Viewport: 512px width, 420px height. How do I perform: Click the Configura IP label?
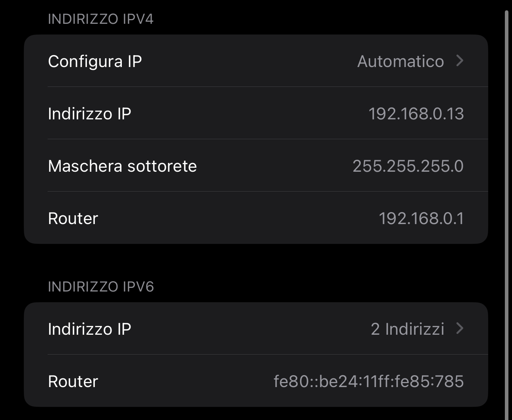pyautogui.click(x=95, y=61)
